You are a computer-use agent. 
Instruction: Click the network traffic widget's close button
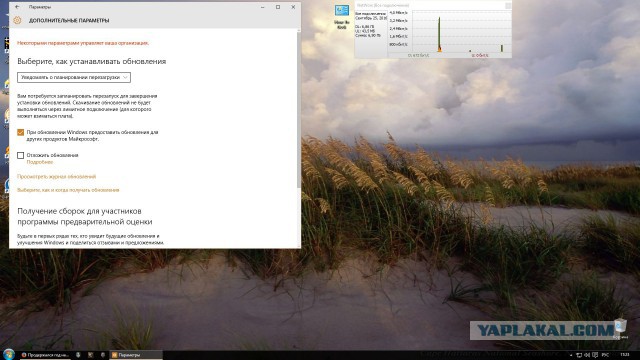point(508,5)
